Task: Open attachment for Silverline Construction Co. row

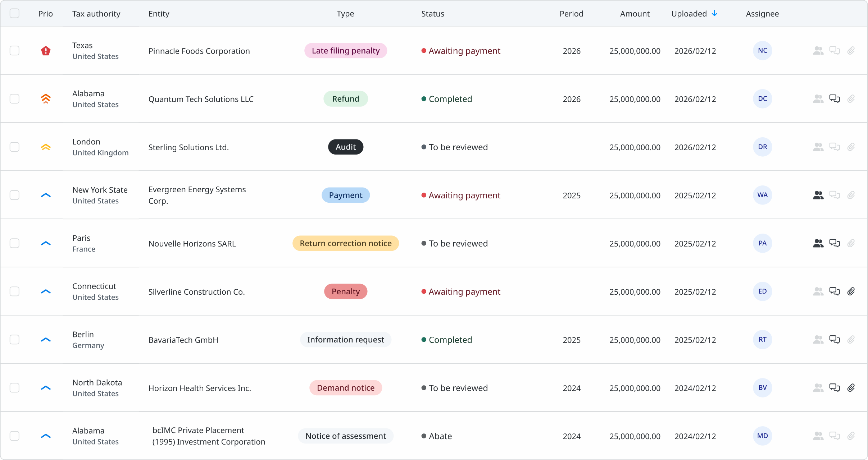Action: [x=851, y=291]
